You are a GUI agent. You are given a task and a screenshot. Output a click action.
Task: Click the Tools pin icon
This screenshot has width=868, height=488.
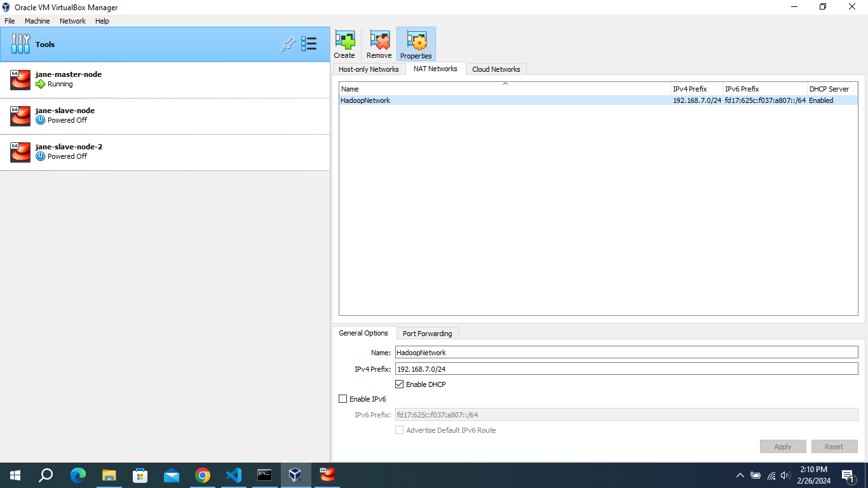tap(288, 44)
